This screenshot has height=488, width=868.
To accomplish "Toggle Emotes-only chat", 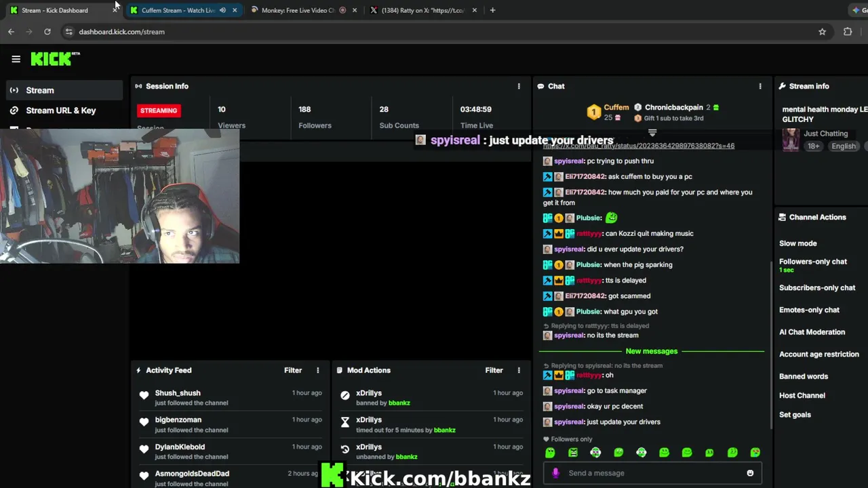I will (x=809, y=310).
